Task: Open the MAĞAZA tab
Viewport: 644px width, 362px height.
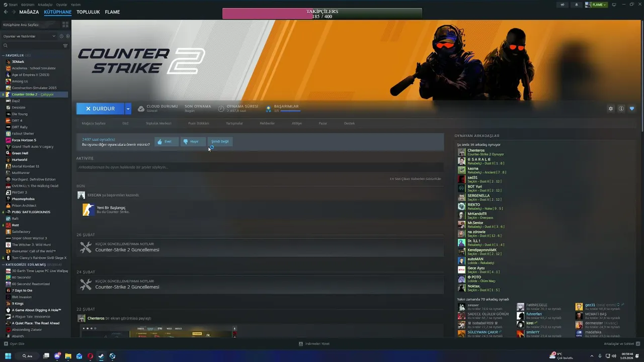Action: click(29, 12)
